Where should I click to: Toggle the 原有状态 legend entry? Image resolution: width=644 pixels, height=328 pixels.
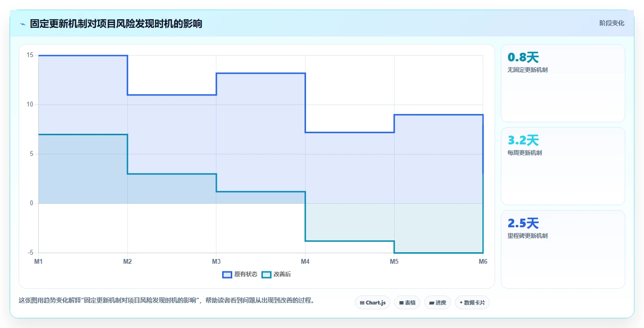[240, 274]
